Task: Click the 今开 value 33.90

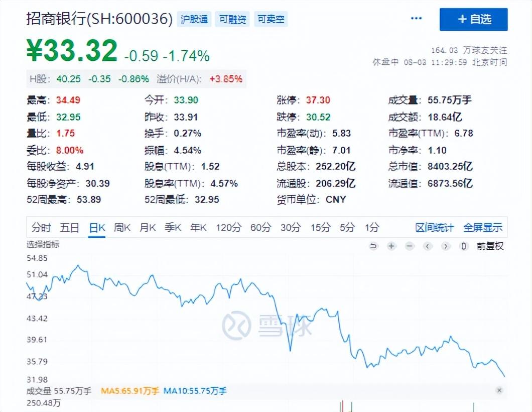Action: coord(186,100)
